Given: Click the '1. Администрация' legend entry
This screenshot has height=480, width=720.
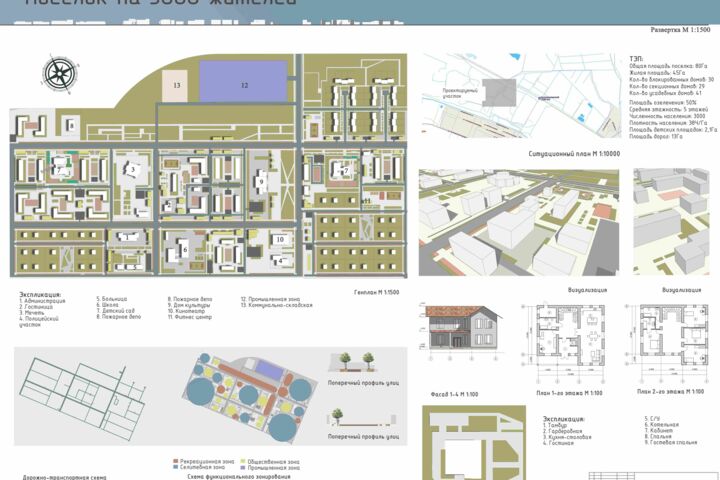Looking at the screenshot, I should tap(42, 301).
